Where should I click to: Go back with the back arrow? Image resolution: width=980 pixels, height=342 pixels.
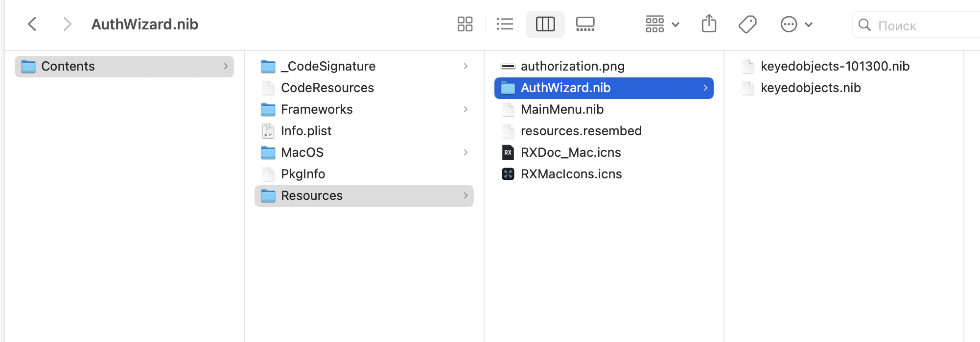click(32, 24)
